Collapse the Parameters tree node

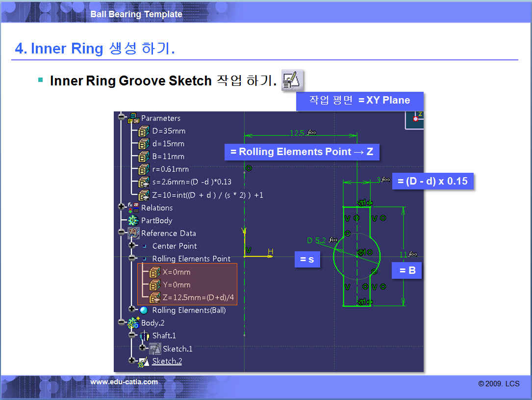click(122, 118)
